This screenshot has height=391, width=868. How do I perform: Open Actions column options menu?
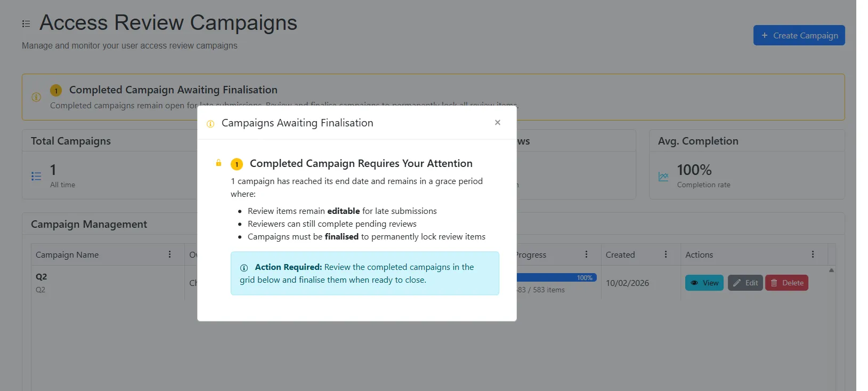[x=813, y=254]
